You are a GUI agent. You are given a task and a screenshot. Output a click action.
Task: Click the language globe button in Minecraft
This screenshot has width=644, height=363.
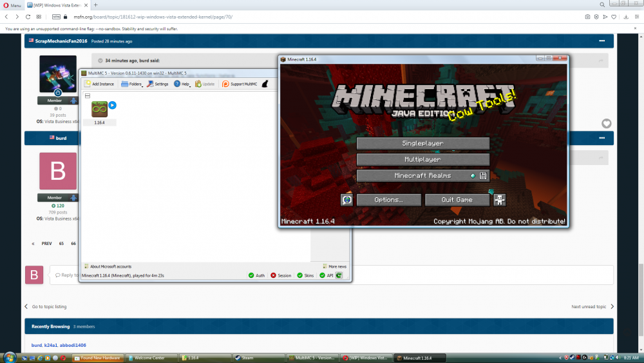[346, 200]
